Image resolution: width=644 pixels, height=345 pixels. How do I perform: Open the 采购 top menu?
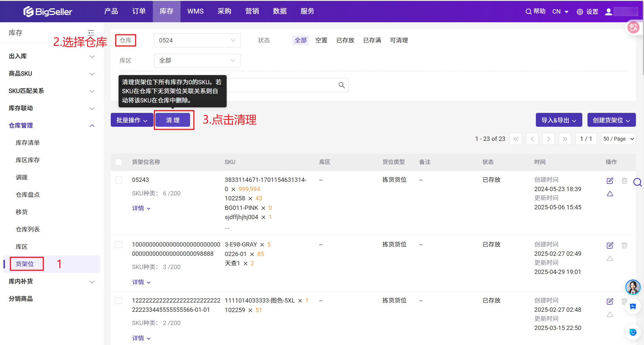(x=224, y=11)
